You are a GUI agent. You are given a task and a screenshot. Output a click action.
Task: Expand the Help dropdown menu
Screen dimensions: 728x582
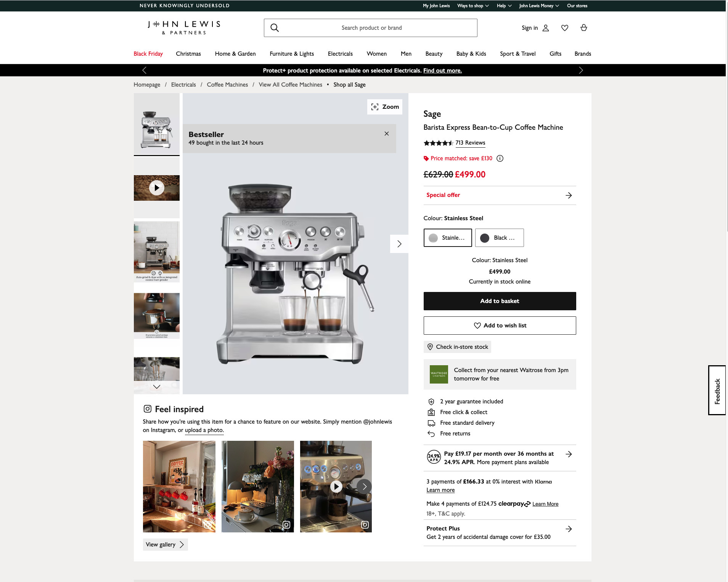pos(504,6)
